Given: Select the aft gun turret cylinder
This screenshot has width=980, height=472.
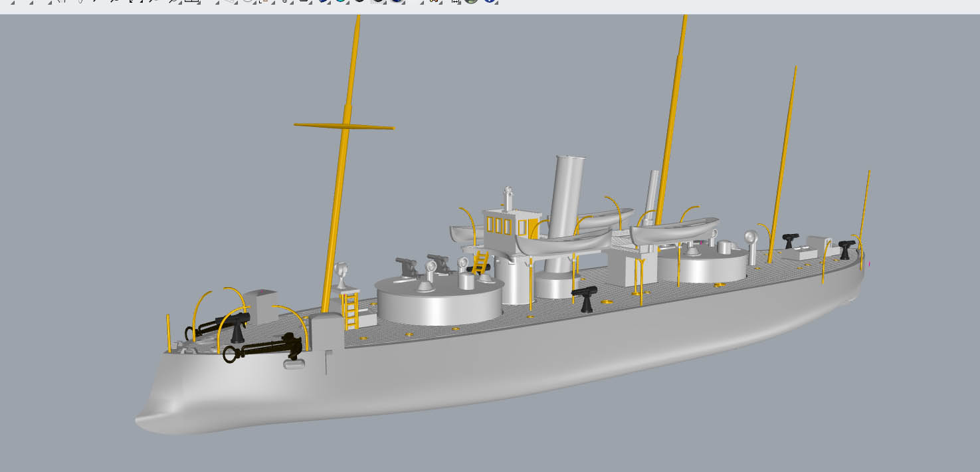Looking at the screenshot, I should tap(702, 266).
